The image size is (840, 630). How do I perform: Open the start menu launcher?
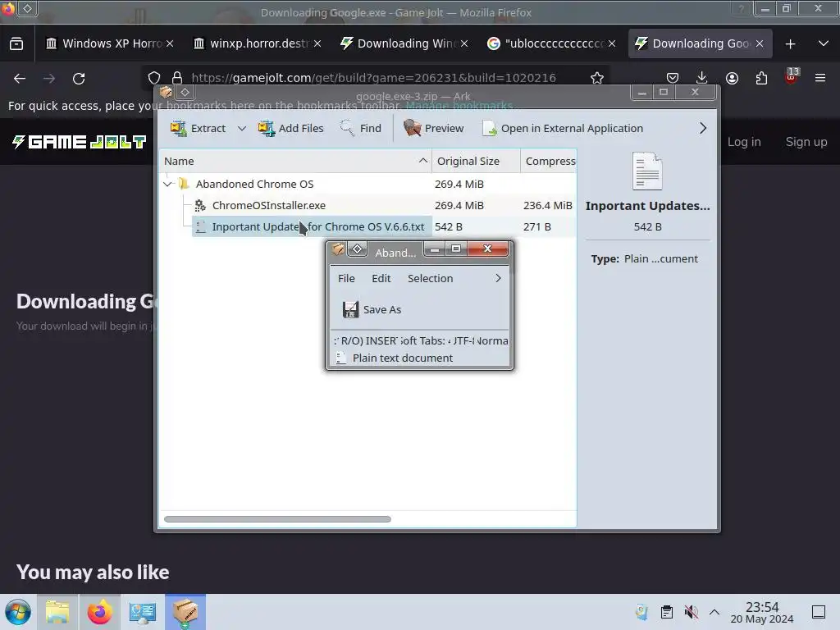coord(18,612)
